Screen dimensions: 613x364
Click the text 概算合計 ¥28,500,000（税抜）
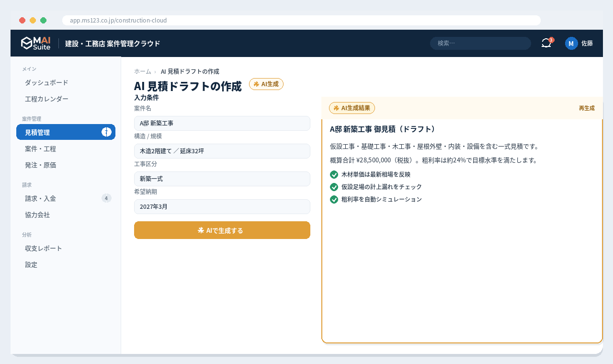click(372, 160)
